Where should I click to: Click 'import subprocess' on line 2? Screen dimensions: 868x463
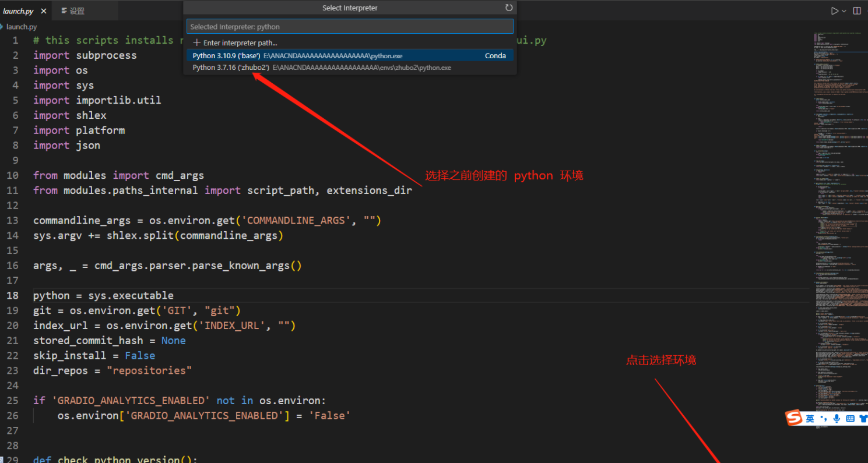(85, 55)
